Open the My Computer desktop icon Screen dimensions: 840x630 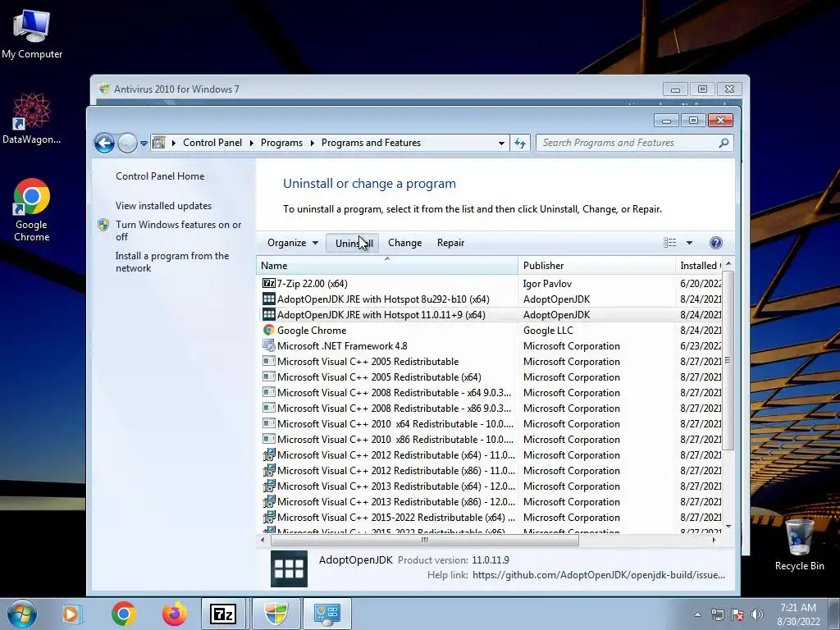[x=32, y=33]
